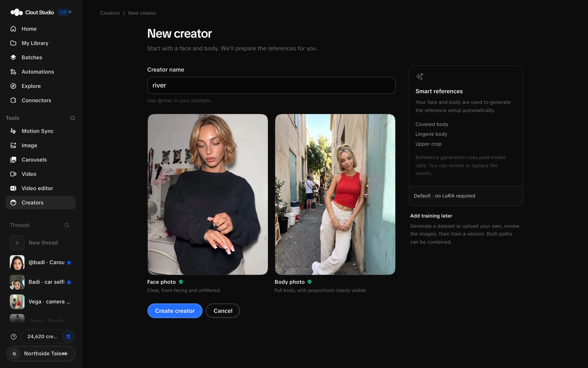Click the Smart references sparkle icon
This screenshot has height=368, width=588.
point(420,77)
